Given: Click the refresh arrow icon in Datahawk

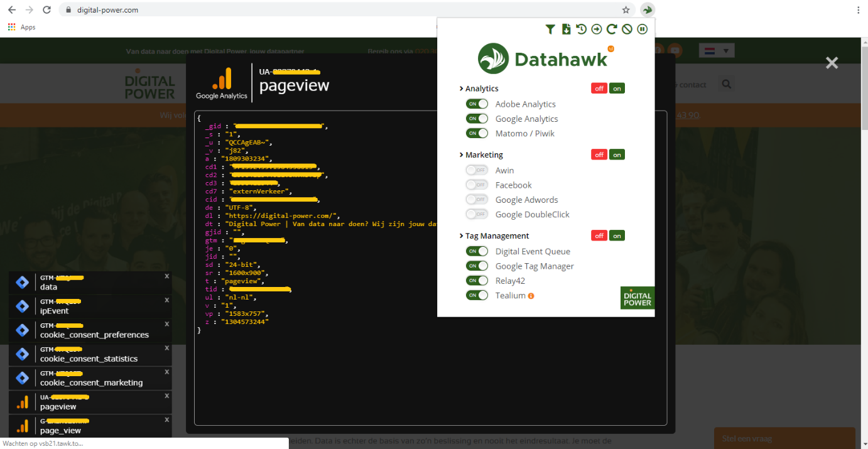Looking at the screenshot, I should click(x=612, y=29).
